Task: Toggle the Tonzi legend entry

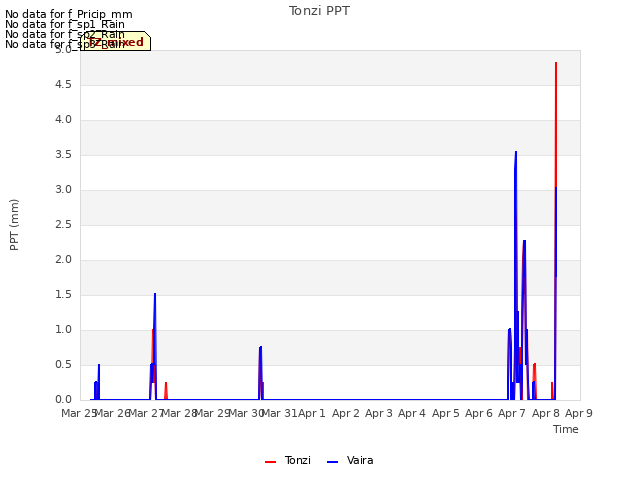Action: pyautogui.click(x=288, y=460)
